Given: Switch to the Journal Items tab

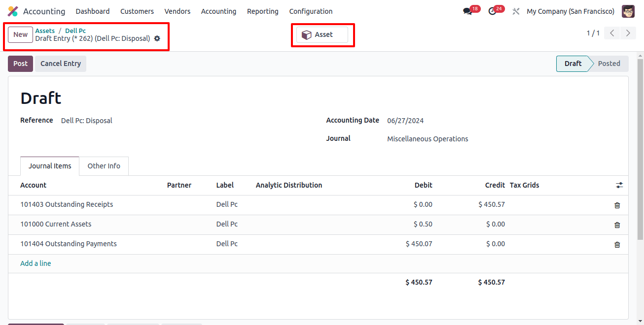Looking at the screenshot, I should point(50,166).
